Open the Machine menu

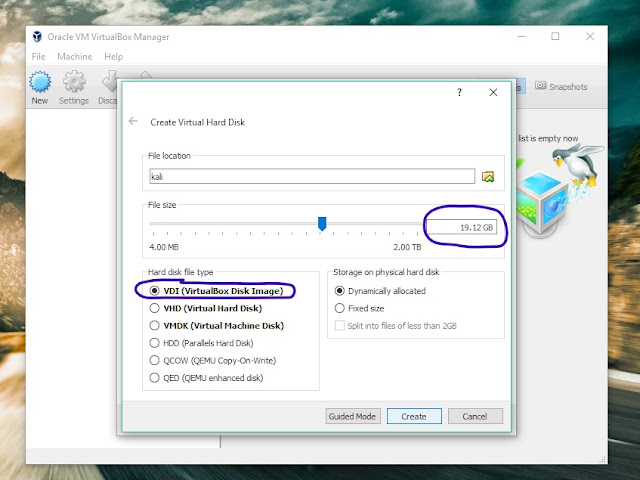point(75,57)
